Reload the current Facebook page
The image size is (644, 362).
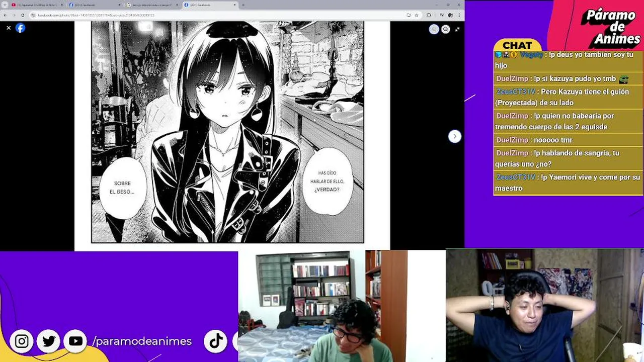(23, 15)
